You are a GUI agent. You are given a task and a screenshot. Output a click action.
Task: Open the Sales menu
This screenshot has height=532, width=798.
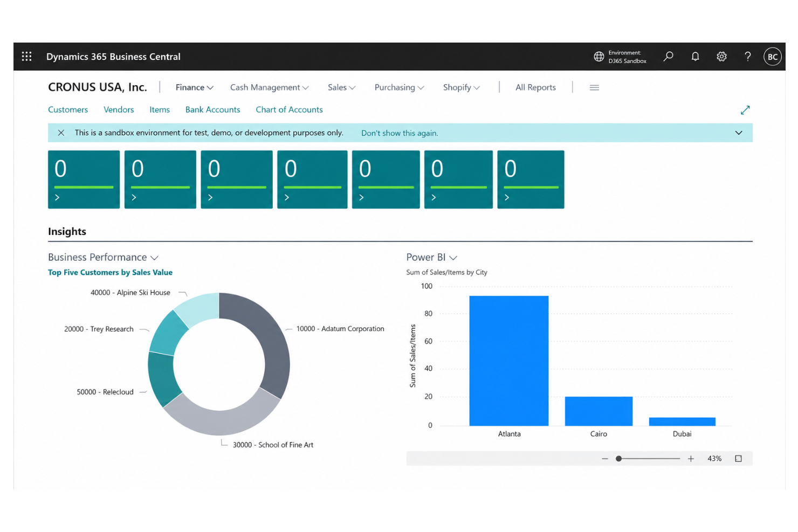pyautogui.click(x=341, y=87)
